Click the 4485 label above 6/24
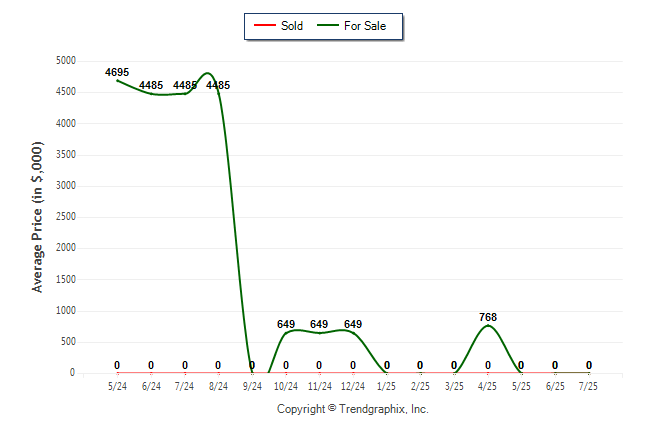 pyautogui.click(x=151, y=85)
